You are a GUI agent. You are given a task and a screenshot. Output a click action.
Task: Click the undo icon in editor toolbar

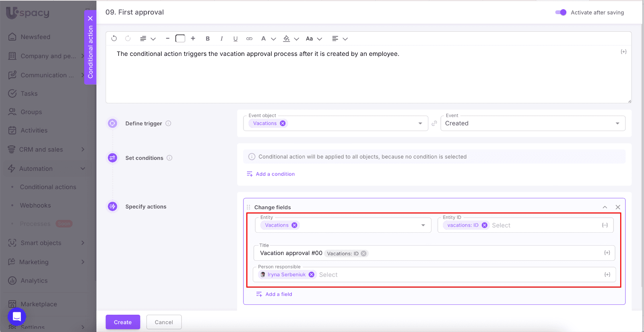114,39
